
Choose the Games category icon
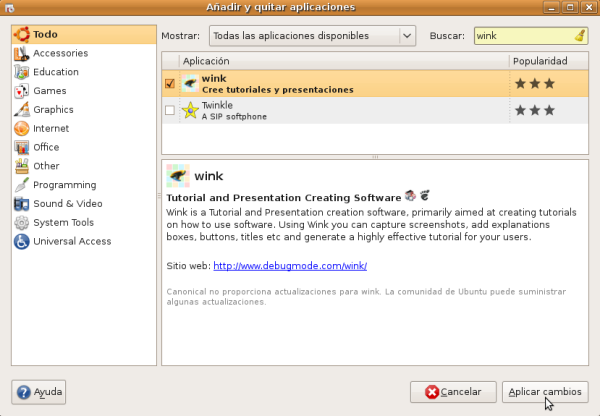pos(21,91)
